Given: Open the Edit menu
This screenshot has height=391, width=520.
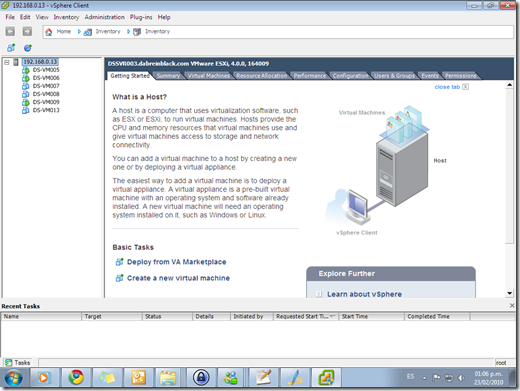Looking at the screenshot, I should click(x=25, y=17).
